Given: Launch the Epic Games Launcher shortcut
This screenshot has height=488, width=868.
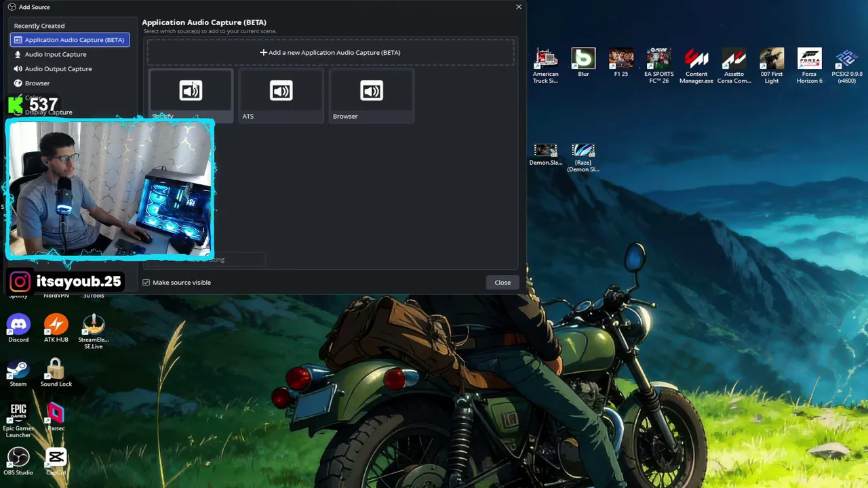Looking at the screenshot, I should coord(18,420).
